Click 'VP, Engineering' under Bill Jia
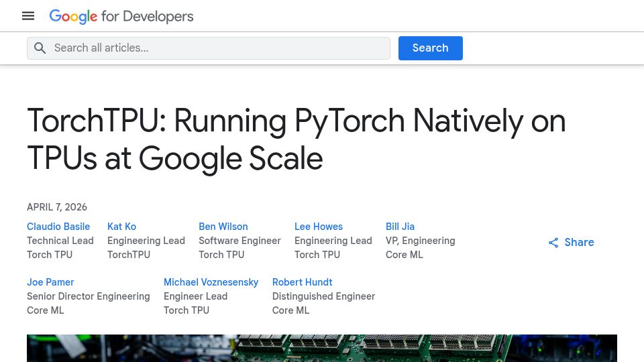This screenshot has width=644, height=362. coord(421,241)
